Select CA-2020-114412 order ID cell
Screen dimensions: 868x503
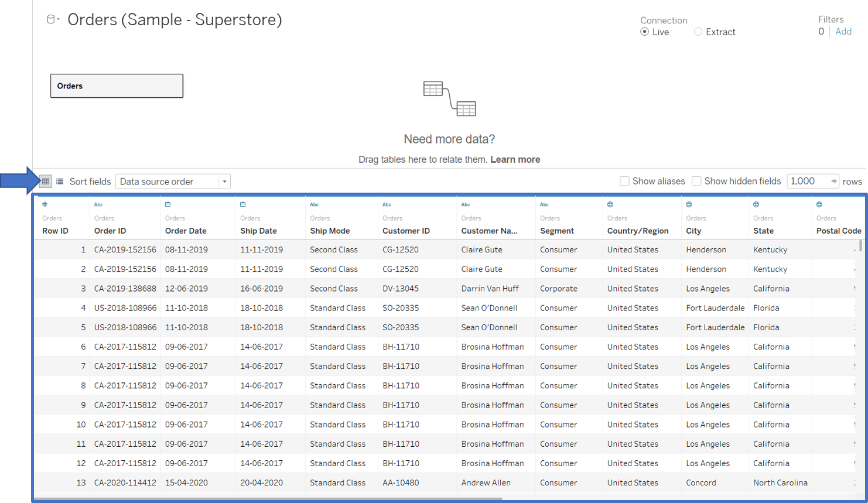click(125, 483)
